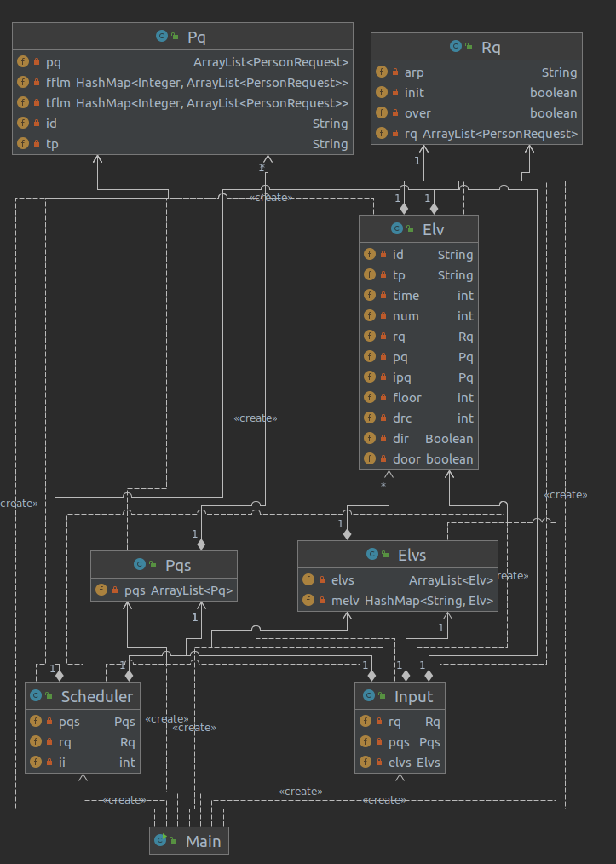Click the floor int field in Elv
The width and height of the screenshot is (616, 864).
click(x=418, y=398)
